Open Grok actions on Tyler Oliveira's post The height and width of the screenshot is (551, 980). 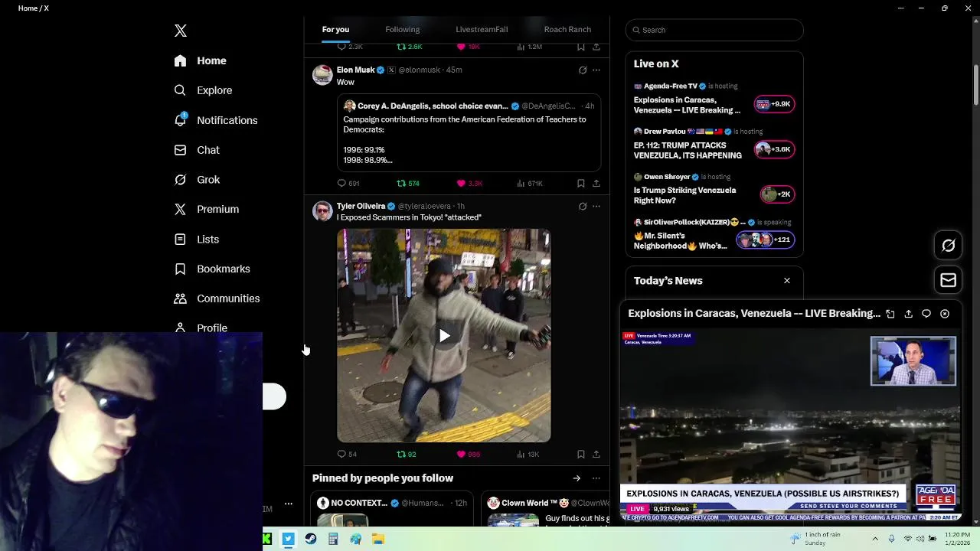tap(583, 206)
